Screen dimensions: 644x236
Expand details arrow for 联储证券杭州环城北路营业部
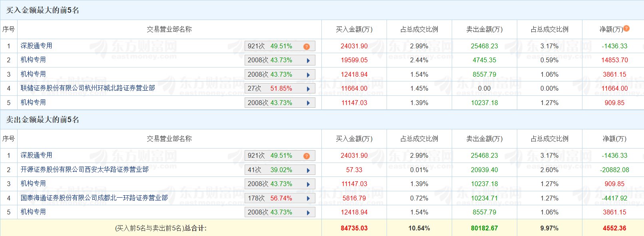click(x=308, y=89)
